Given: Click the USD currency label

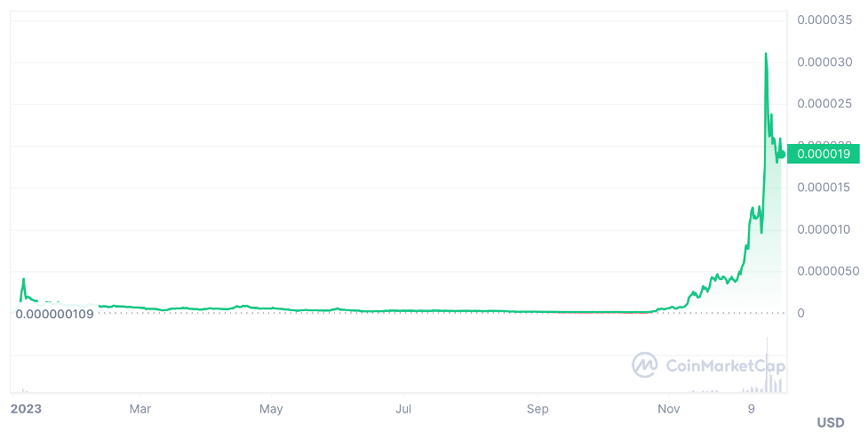Looking at the screenshot, I should 831,422.
